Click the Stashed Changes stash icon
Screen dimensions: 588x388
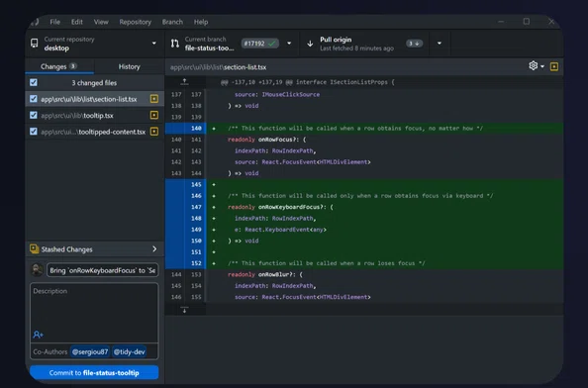34,248
